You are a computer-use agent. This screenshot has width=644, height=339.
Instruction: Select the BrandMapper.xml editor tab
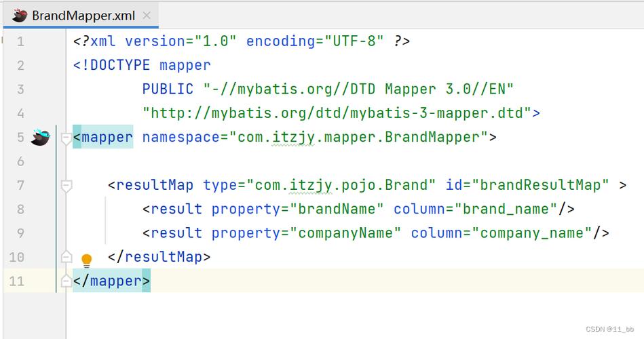[x=81, y=16]
